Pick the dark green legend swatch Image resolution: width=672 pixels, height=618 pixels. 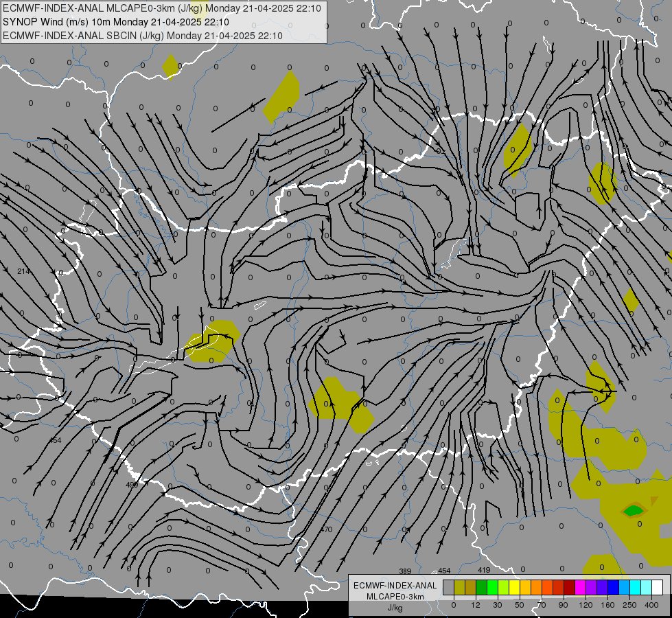tap(482, 587)
